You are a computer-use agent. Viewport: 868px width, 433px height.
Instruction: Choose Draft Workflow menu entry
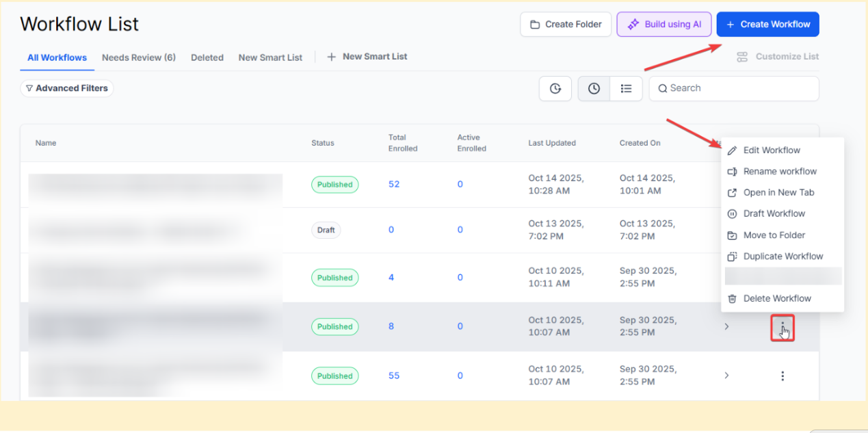(x=774, y=214)
